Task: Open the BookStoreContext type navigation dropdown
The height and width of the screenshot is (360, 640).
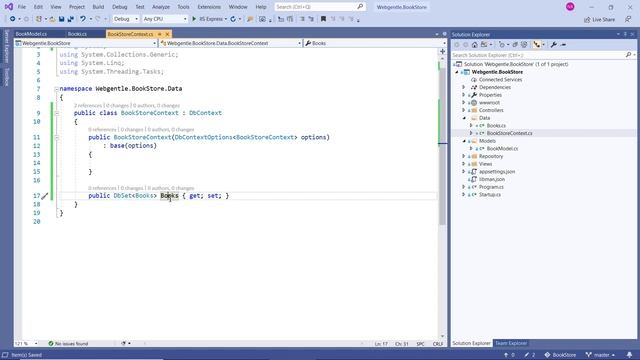Action: (x=230, y=43)
